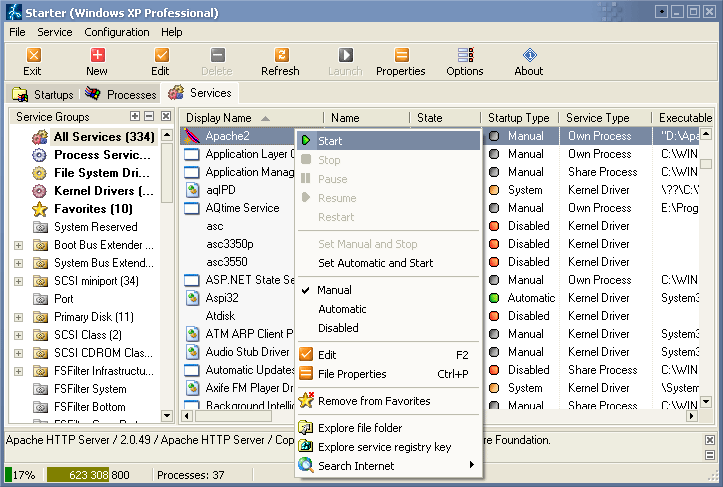Open Properties from the toolbar
Screen dimensions: 723x487
point(401,62)
